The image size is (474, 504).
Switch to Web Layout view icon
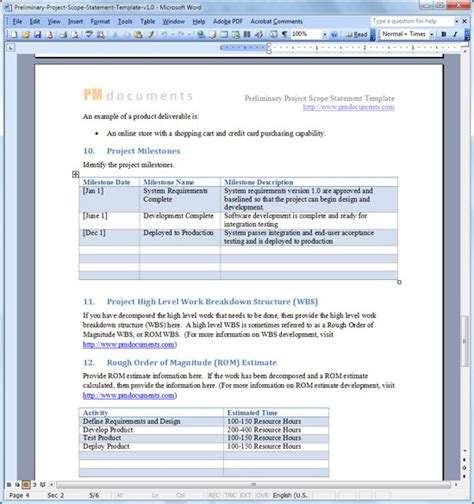click(17, 484)
